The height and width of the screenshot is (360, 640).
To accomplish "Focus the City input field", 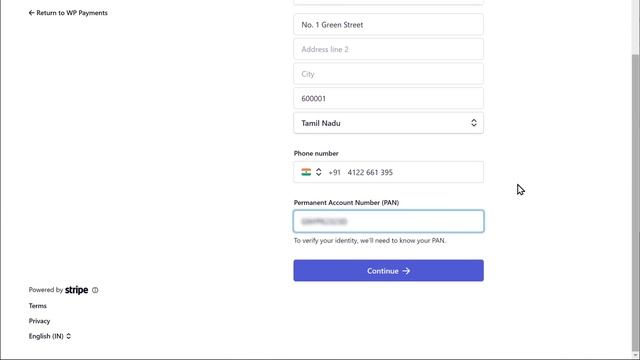I will click(389, 74).
